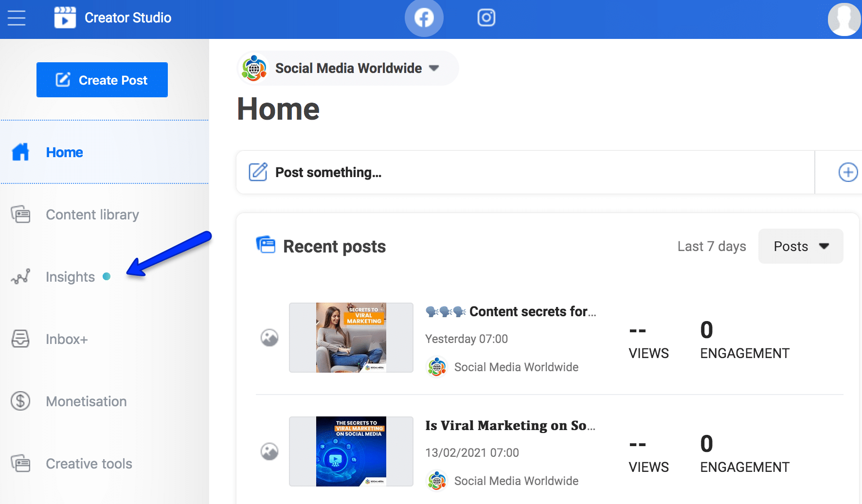Click the Insights graph icon in the sidebar
Screen dimensions: 862x504
(x=20, y=277)
